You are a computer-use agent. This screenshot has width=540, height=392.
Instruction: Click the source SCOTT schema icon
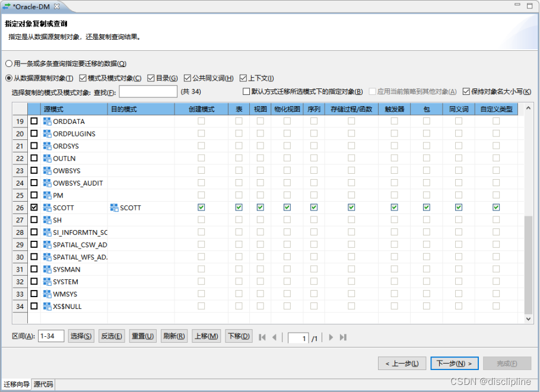pos(47,208)
